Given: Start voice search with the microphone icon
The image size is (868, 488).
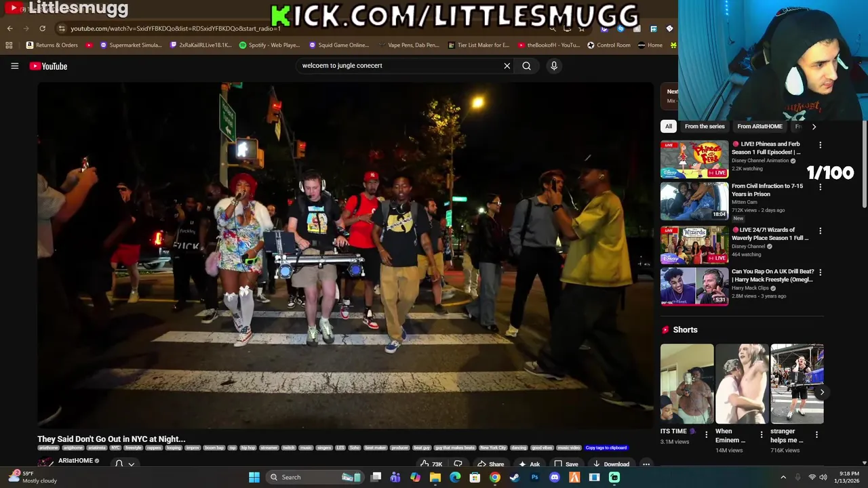Looking at the screenshot, I should click(x=554, y=66).
